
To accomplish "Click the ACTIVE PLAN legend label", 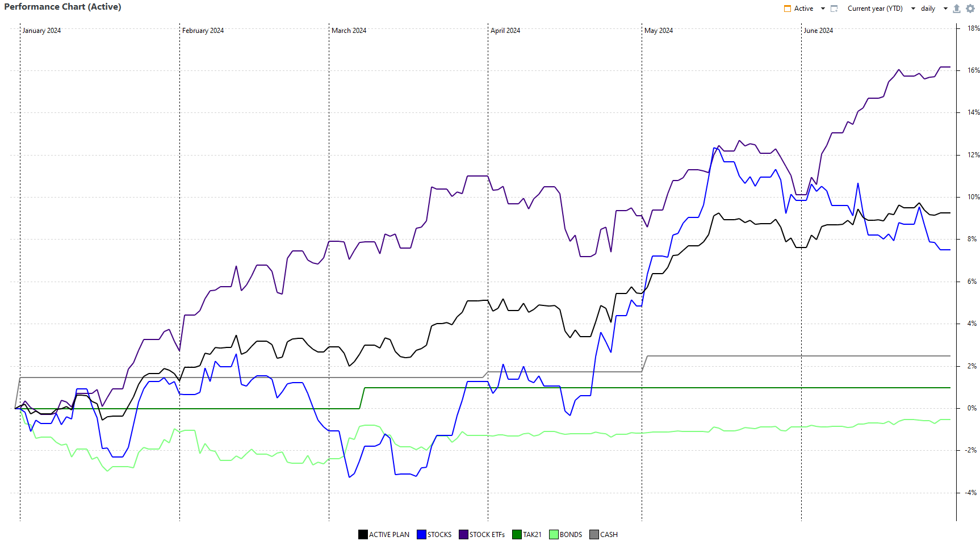I will tap(389, 535).
